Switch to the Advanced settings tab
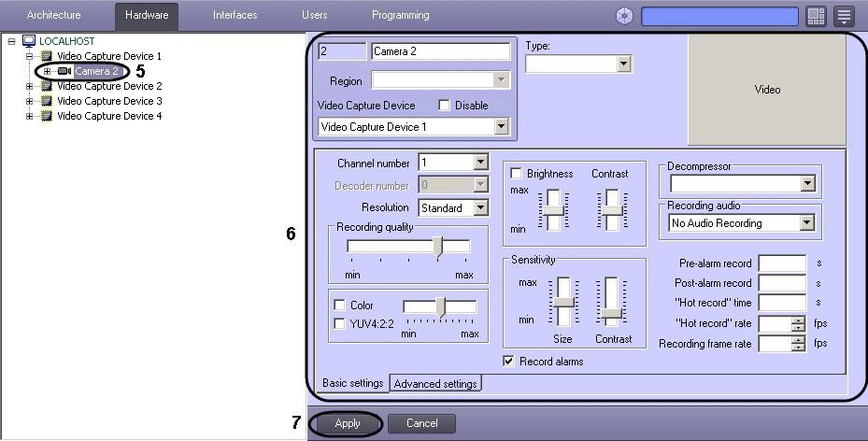 click(x=435, y=383)
